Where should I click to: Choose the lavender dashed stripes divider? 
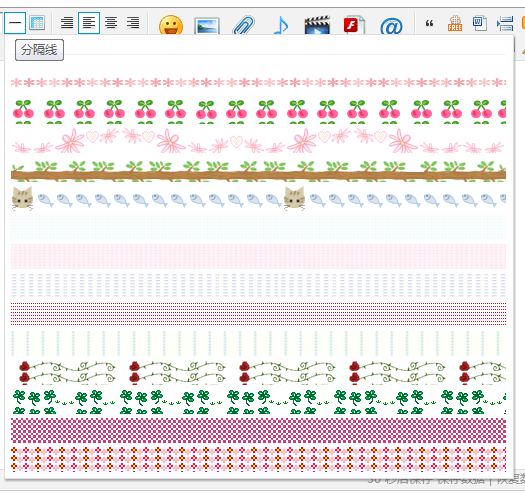(x=258, y=285)
